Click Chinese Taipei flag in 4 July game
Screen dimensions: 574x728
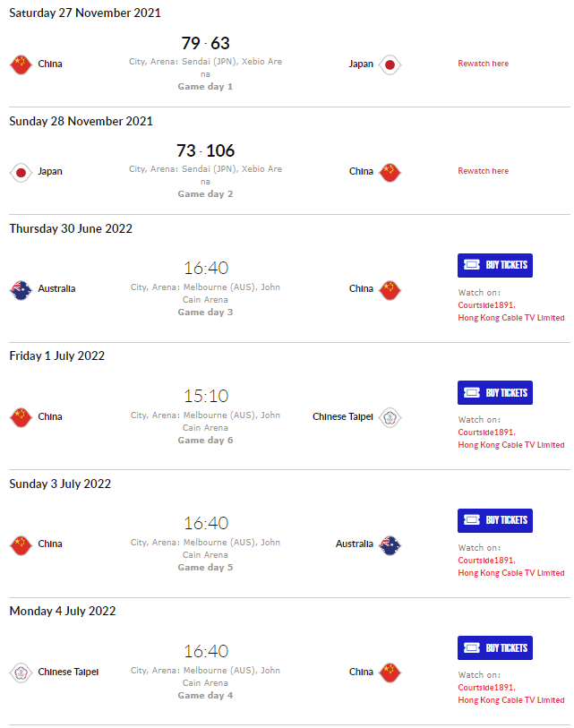tap(21, 672)
